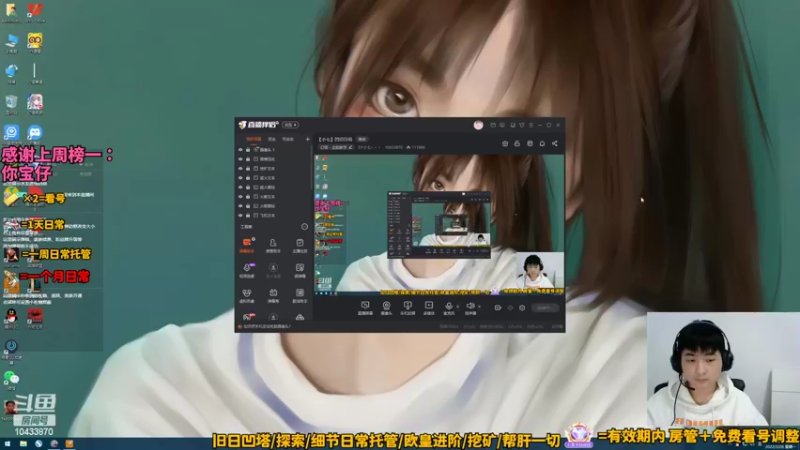Toggle the eye icon of the third source row
800x450 pixels.
tap(241, 168)
